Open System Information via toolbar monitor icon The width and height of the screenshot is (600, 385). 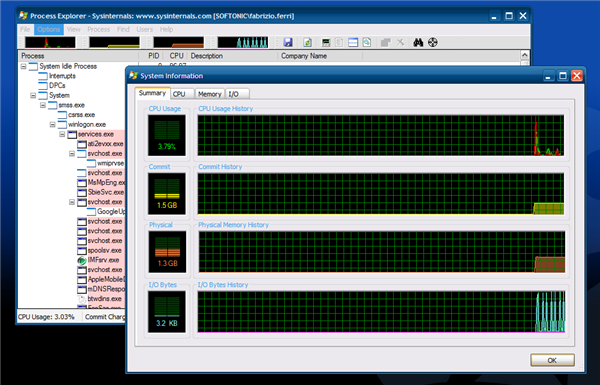[326, 42]
